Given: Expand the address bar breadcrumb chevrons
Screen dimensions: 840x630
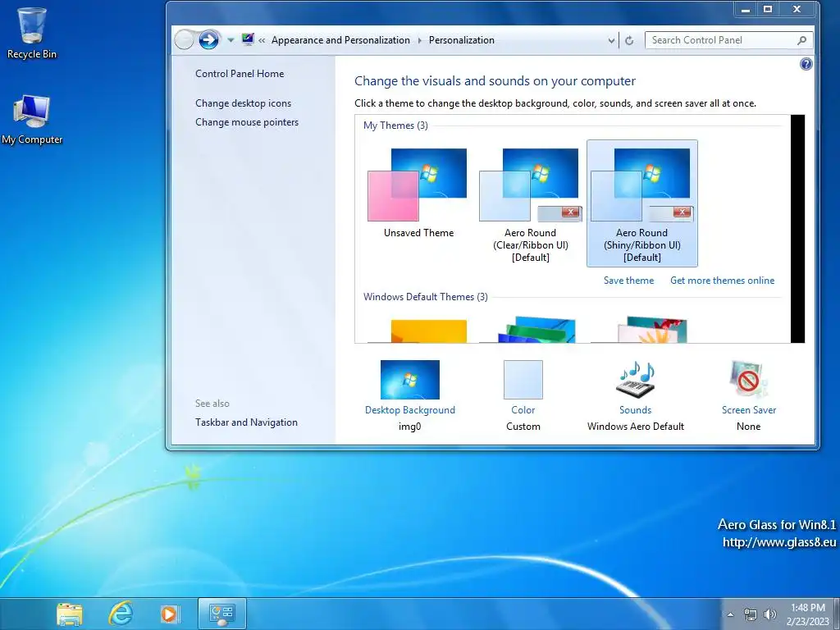Looking at the screenshot, I should (262, 40).
